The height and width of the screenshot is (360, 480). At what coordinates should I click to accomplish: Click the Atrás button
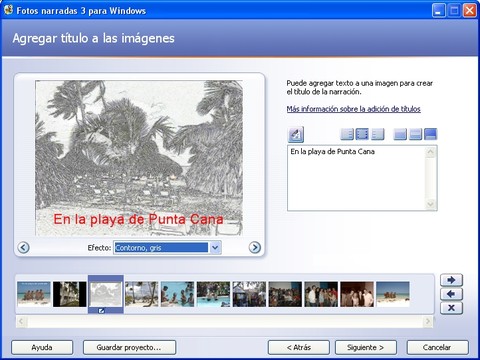click(x=299, y=347)
